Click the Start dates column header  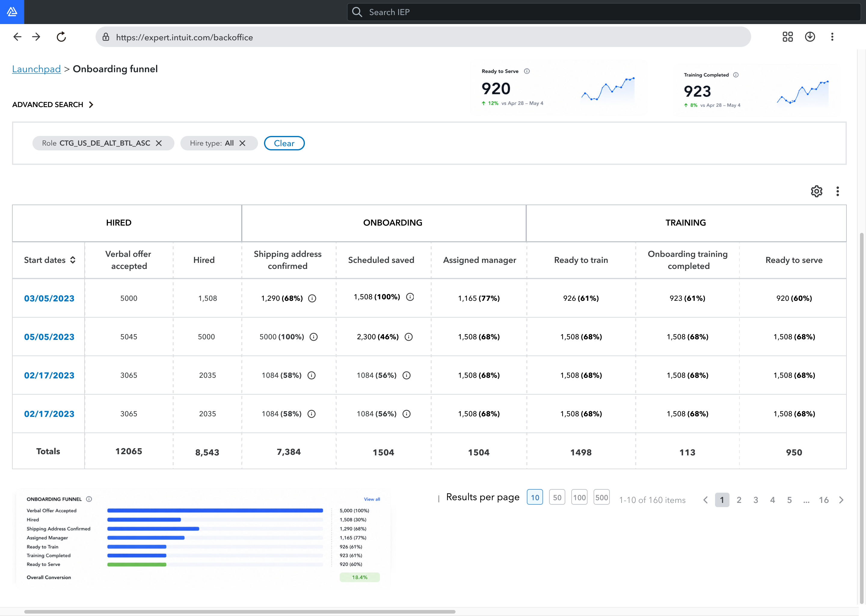[x=48, y=260]
